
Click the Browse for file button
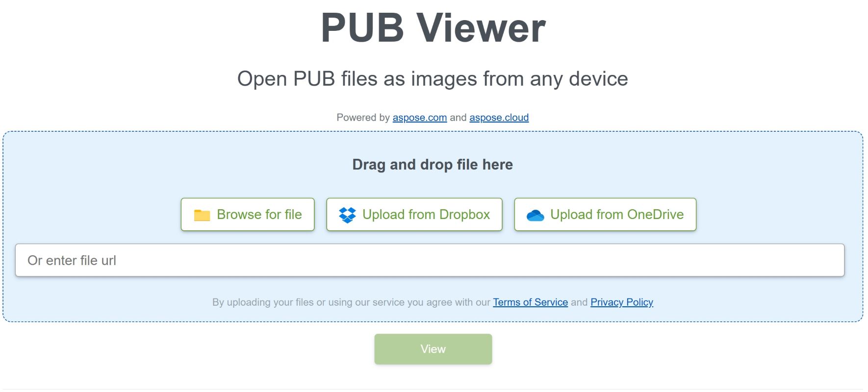[248, 214]
